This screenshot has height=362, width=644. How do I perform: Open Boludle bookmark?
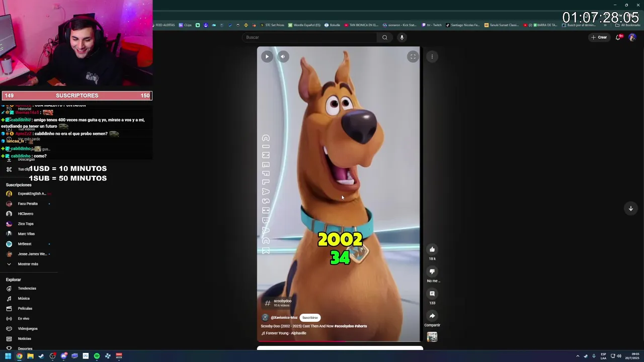[x=333, y=25]
